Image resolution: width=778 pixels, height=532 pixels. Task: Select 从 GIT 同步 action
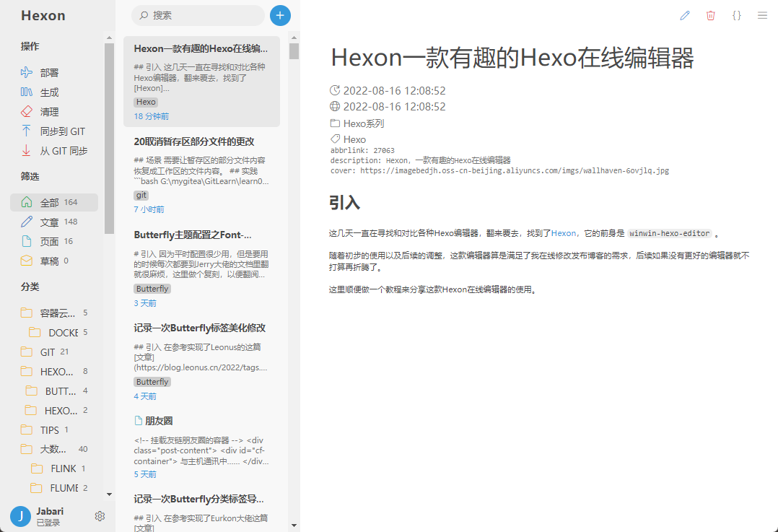pyautogui.click(x=64, y=151)
